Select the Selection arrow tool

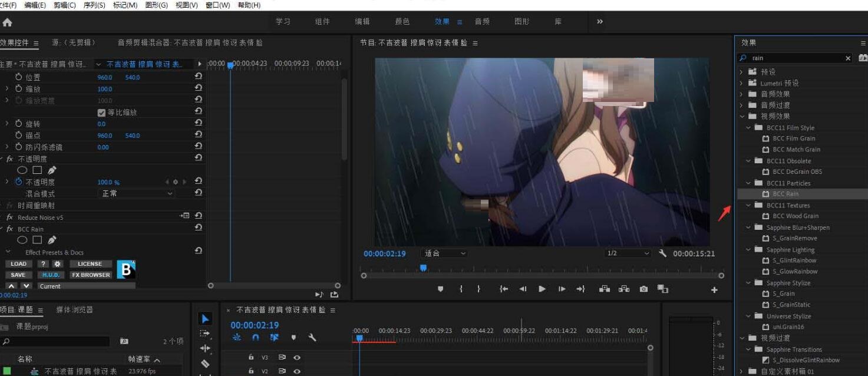click(x=205, y=319)
